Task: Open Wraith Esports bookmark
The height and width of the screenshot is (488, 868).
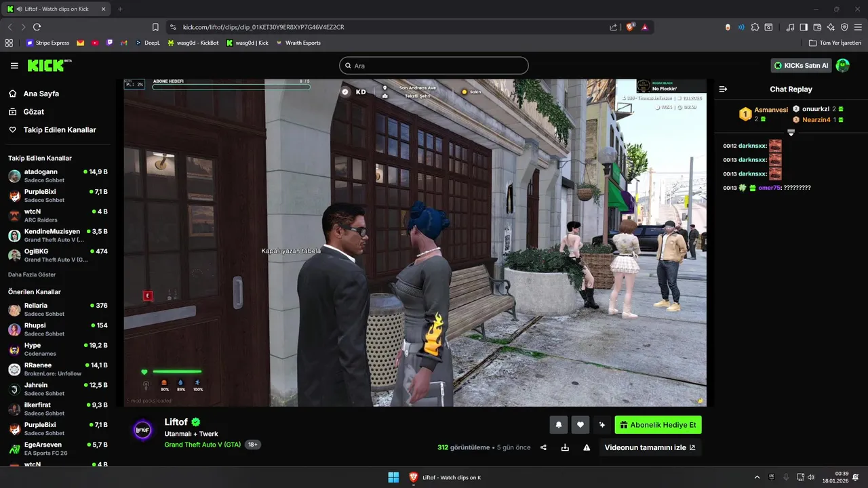Action: (x=298, y=43)
